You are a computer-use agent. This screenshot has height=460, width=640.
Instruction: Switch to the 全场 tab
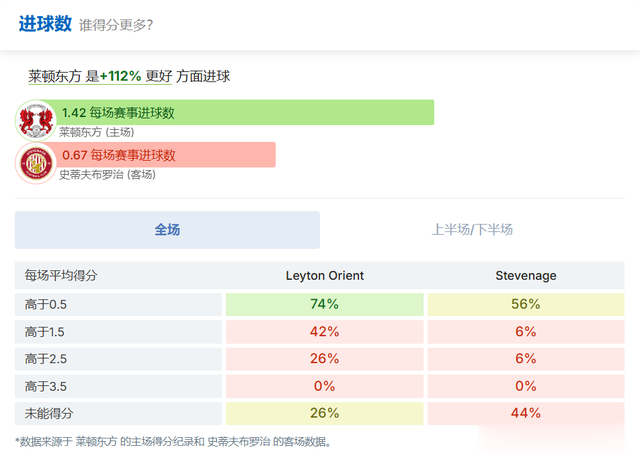point(167,230)
